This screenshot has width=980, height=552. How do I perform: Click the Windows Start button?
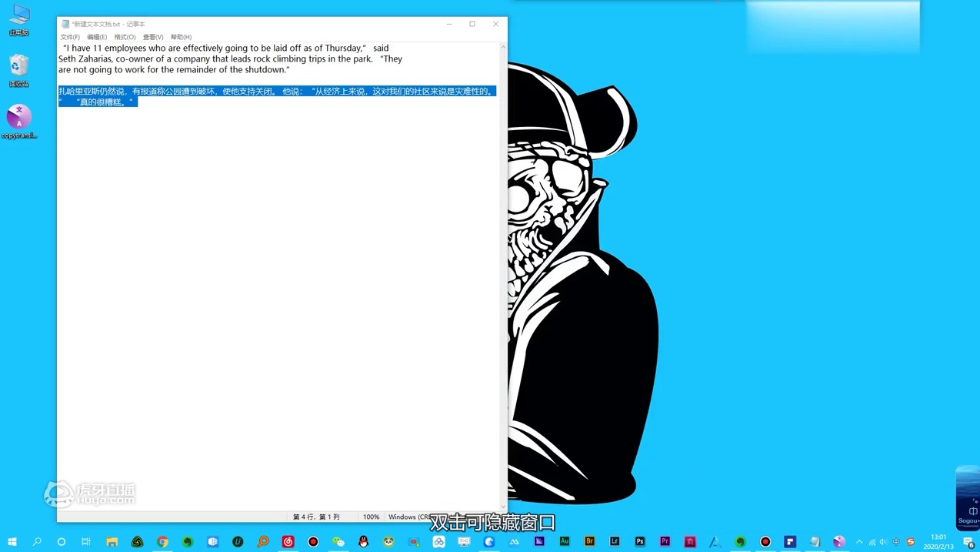[12, 542]
